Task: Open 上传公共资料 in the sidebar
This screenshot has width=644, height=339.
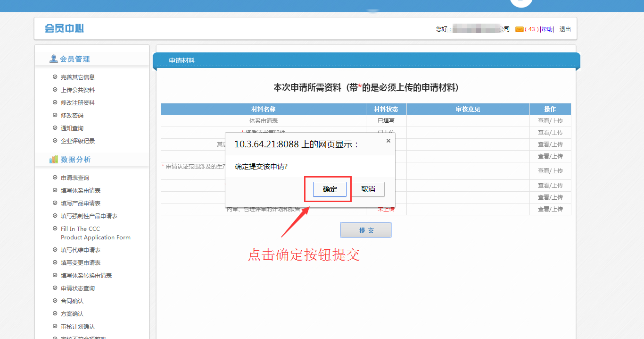Action: coord(77,90)
